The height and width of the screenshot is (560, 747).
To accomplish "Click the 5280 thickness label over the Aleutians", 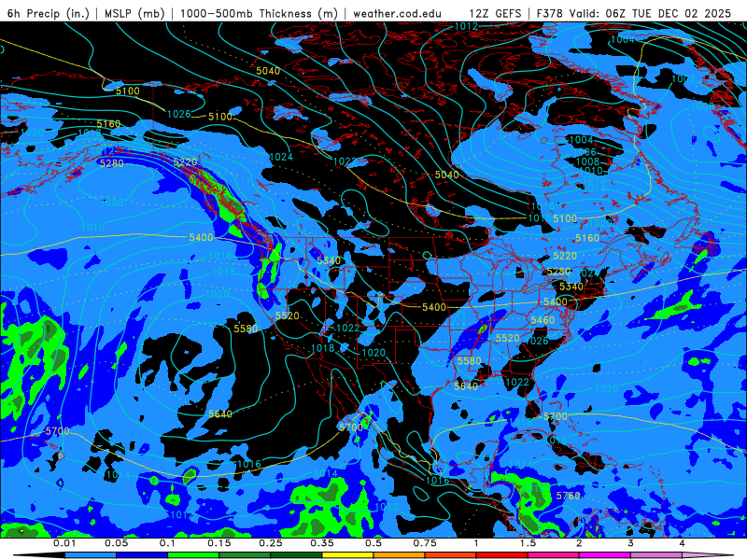I will click(x=112, y=163).
